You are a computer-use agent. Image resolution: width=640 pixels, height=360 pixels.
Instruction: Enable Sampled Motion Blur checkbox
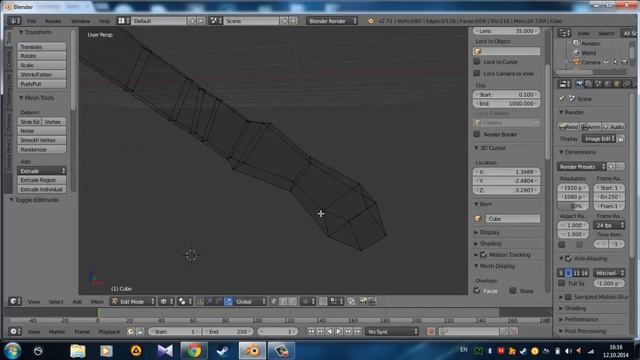pos(569,297)
